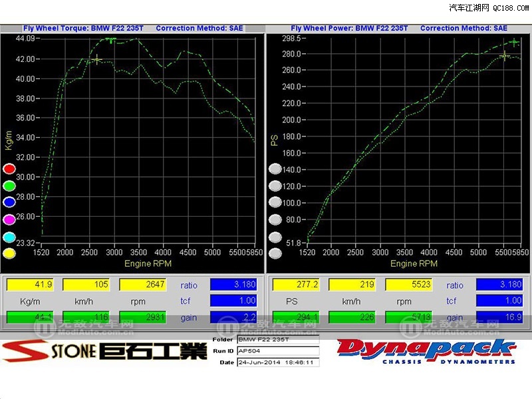Select the yellow 219 km/h value

click(x=352, y=285)
